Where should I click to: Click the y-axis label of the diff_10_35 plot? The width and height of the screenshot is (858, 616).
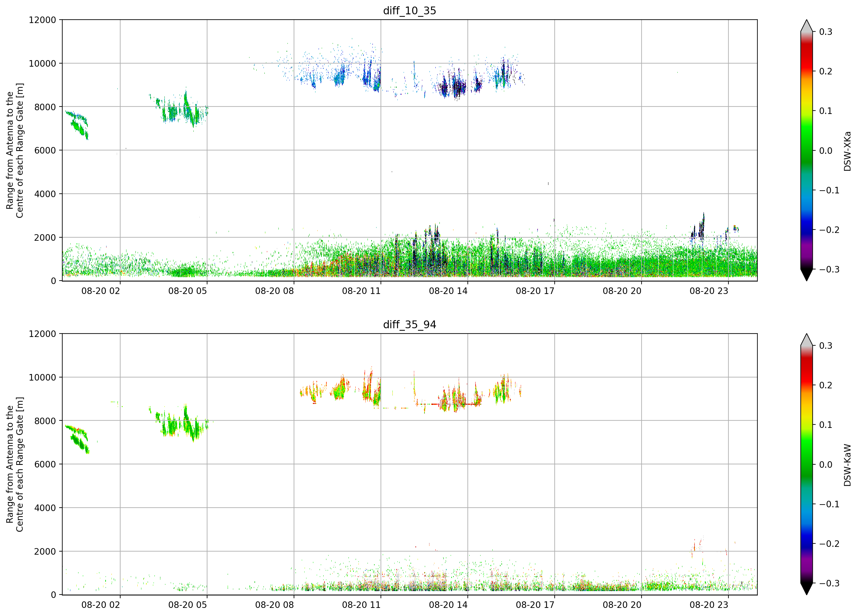click(15, 151)
